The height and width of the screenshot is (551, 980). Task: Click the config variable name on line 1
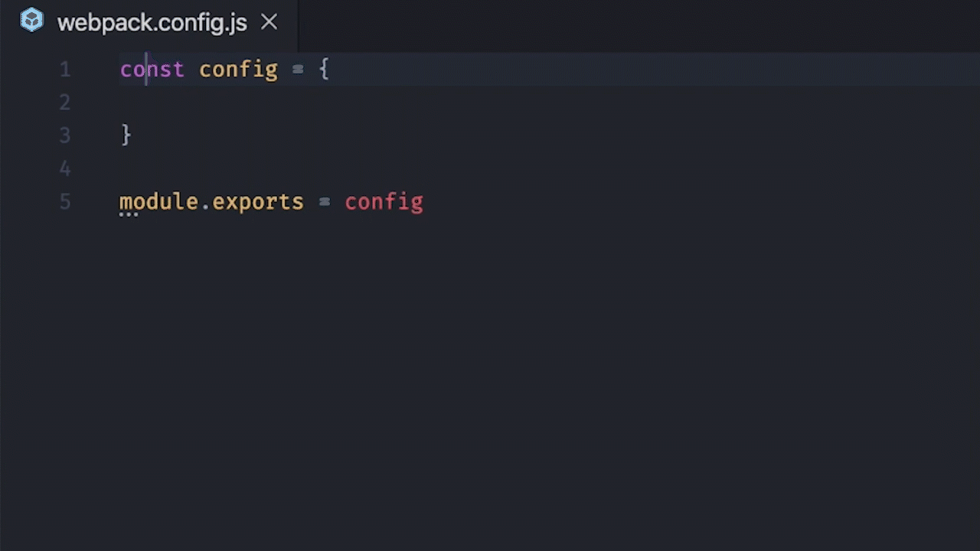(238, 70)
